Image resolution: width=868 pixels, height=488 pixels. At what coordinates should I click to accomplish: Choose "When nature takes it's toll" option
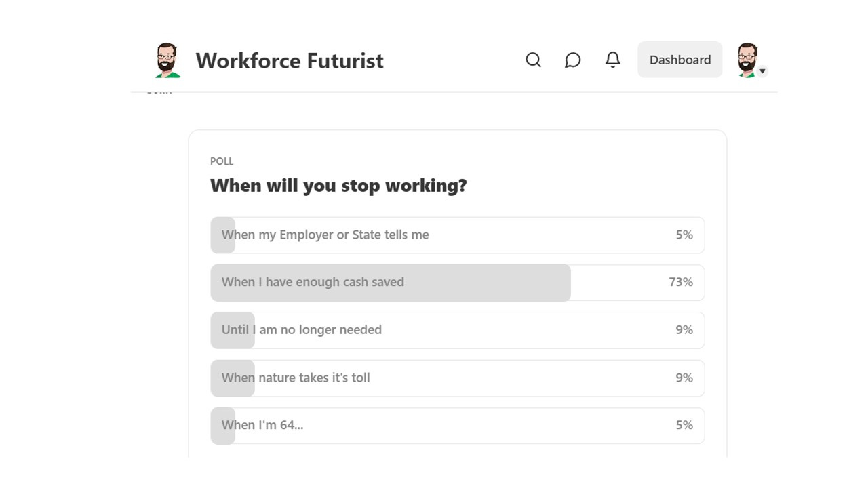(x=457, y=378)
